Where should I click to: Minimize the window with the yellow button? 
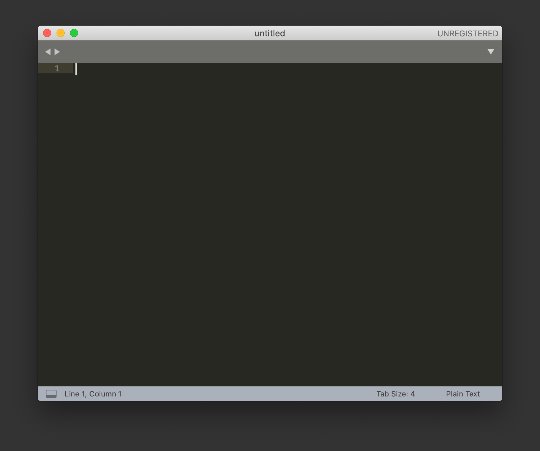[x=61, y=33]
